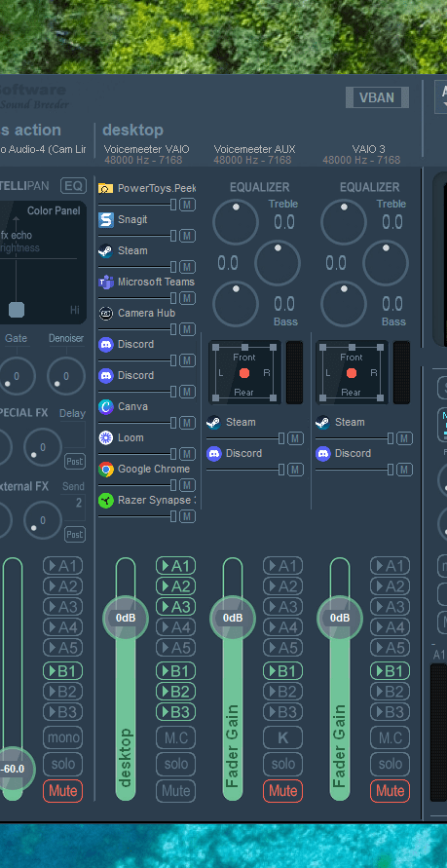The width and height of the screenshot is (447, 868).
Task: Click the Camera Hub app icon
Action: (x=106, y=314)
